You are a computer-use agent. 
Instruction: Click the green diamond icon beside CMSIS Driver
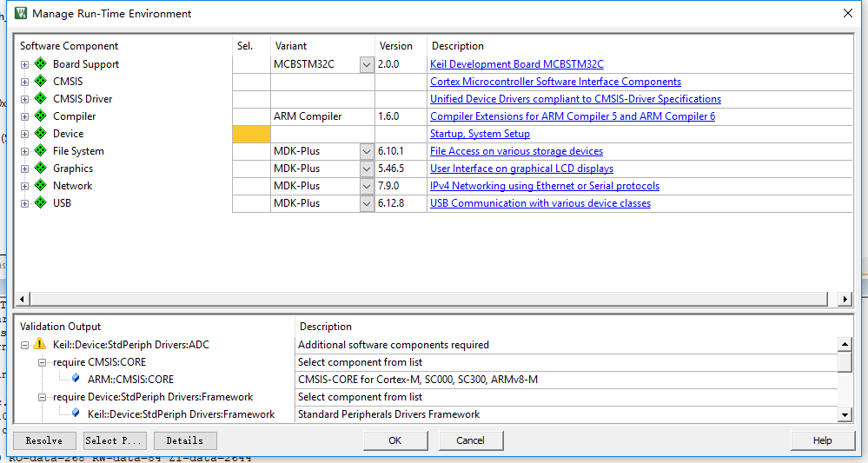[x=41, y=98]
